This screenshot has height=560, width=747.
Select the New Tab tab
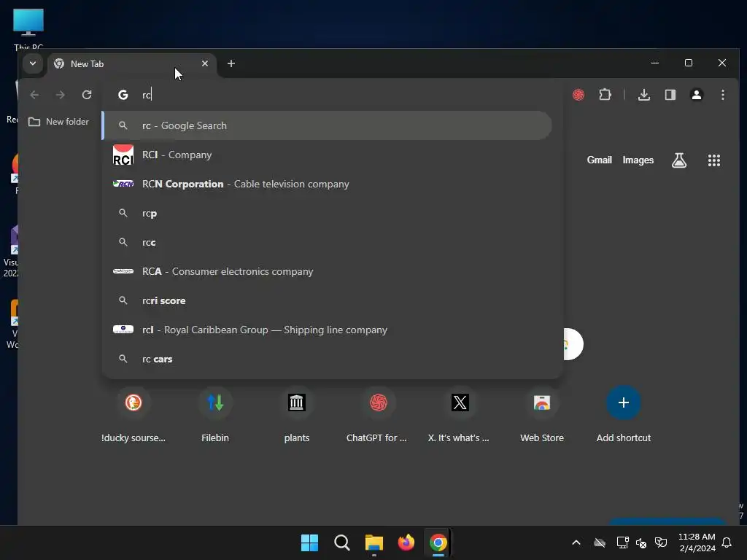(x=131, y=64)
